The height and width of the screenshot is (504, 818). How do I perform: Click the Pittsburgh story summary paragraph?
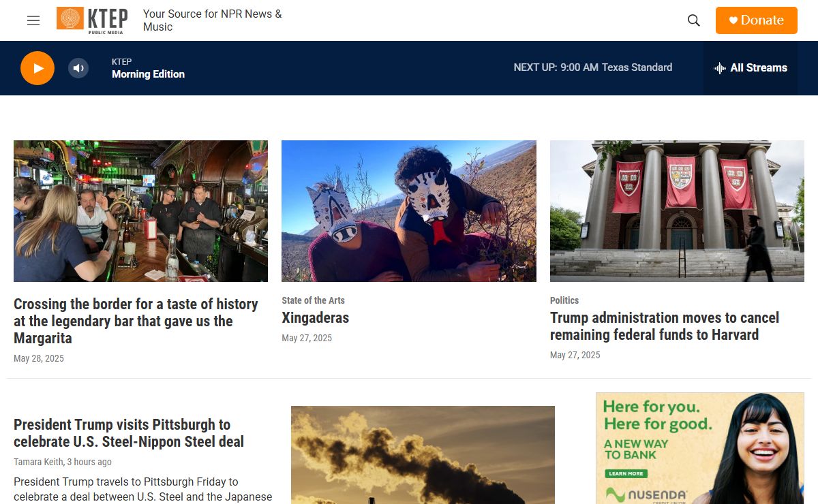click(143, 489)
